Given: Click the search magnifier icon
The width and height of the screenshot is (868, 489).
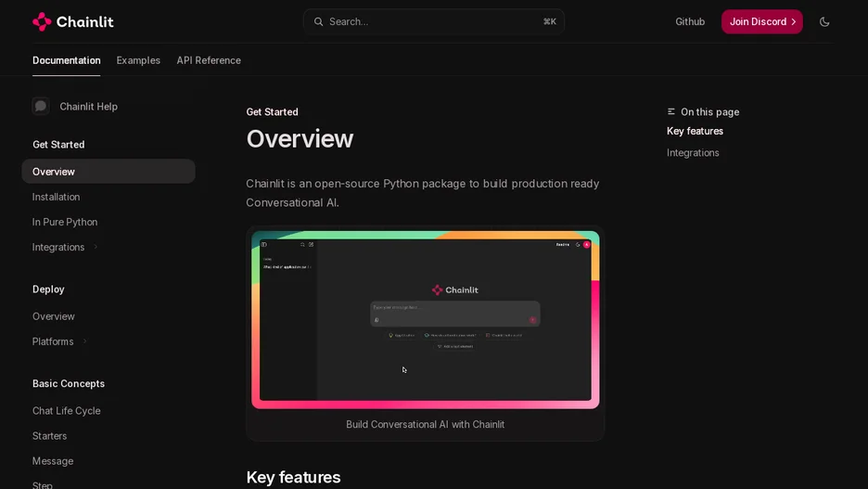Looking at the screenshot, I should (318, 21).
